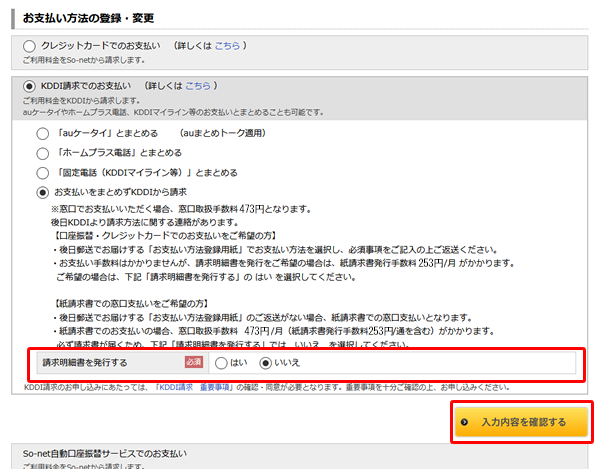600x469 pixels.
Task: Click arrow icon on 入力内容を確認する button
Action: [x=465, y=423]
